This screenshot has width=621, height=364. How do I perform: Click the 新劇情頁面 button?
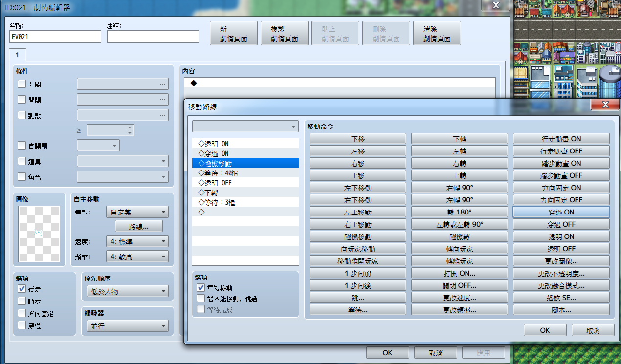coord(234,33)
